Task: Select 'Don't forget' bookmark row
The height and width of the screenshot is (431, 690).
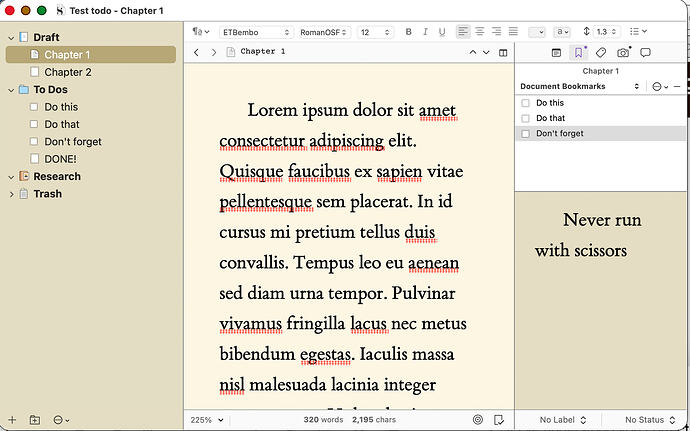Action: pyautogui.click(x=600, y=133)
